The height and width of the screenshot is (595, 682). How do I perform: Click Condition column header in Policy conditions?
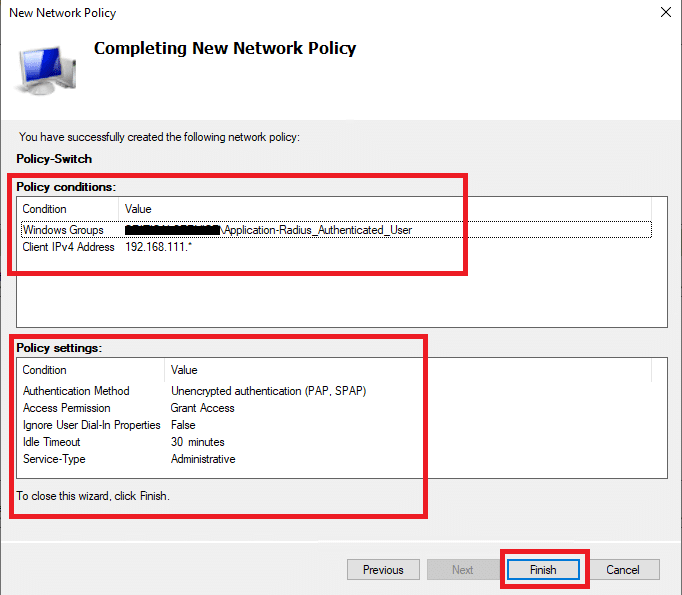point(45,209)
